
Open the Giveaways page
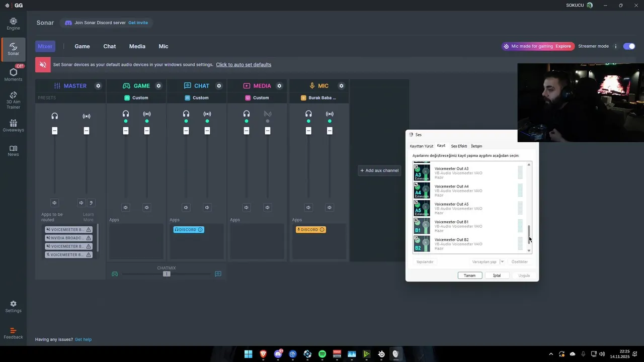[13, 126]
